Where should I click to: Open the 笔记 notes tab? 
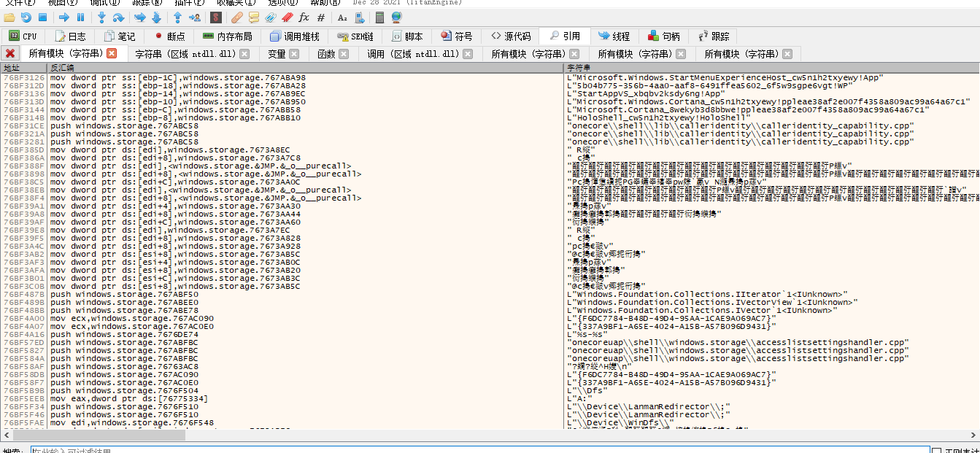point(119,36)
